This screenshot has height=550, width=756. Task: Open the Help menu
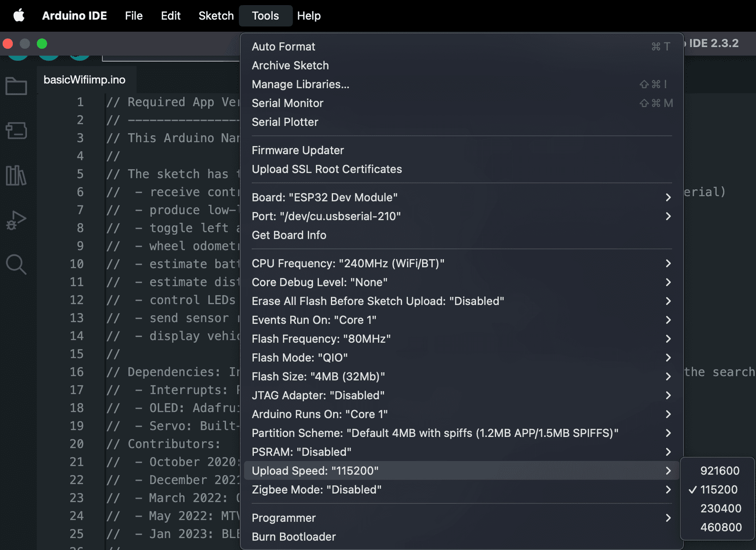click(309, 16)
